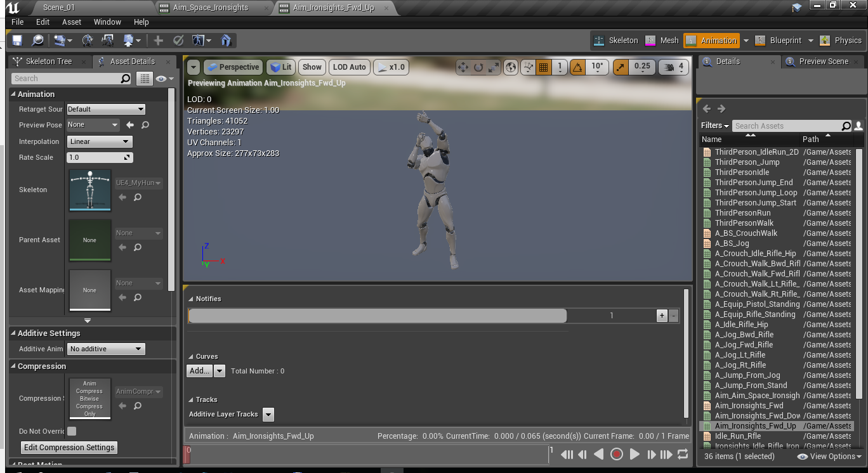This screenshot has width=868, height=473.
Task: Click arrow icon beside Preview Pose
Action: click(130, 125)
